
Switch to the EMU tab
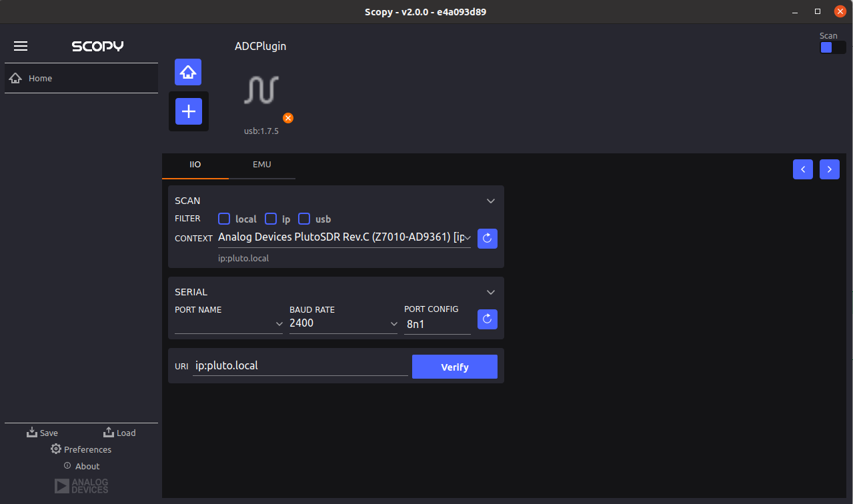(262, 165)
